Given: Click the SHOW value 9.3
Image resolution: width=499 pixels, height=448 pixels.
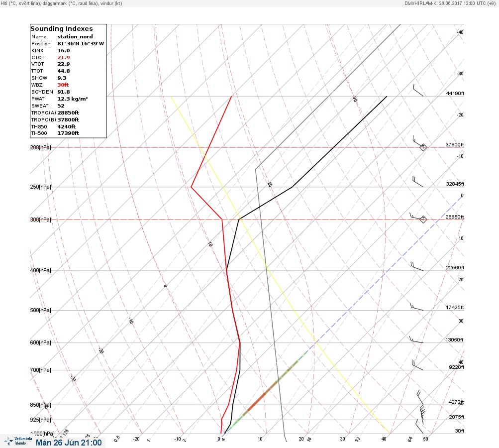Looking at the screenshot, I should click(x=62, y=78).
